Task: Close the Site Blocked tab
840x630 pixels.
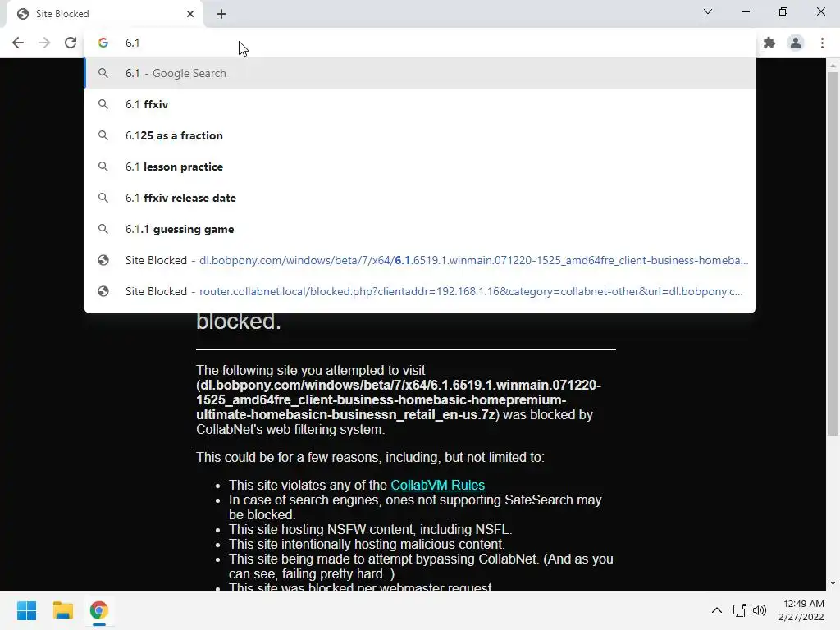Action: pos(190,14)
